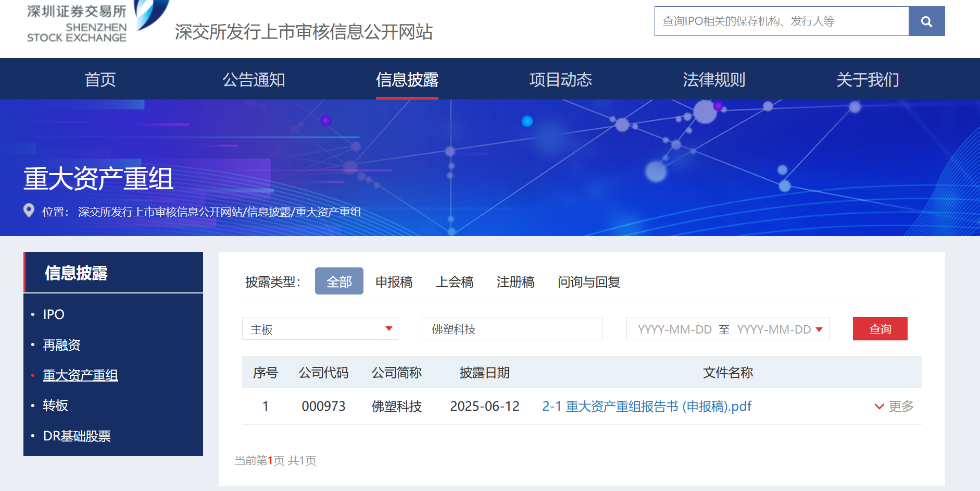Click company code 000973
The image size is (980, 491).
tap(323, 406)
